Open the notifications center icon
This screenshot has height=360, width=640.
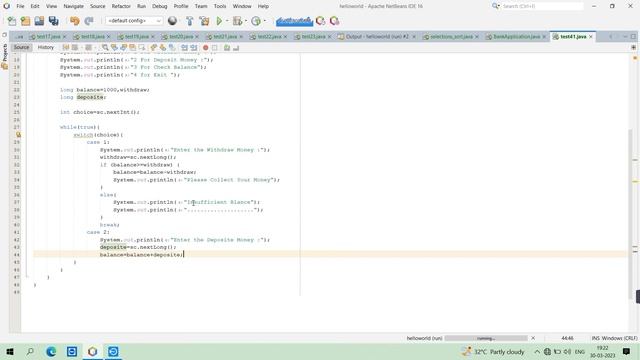coord(627,351)
